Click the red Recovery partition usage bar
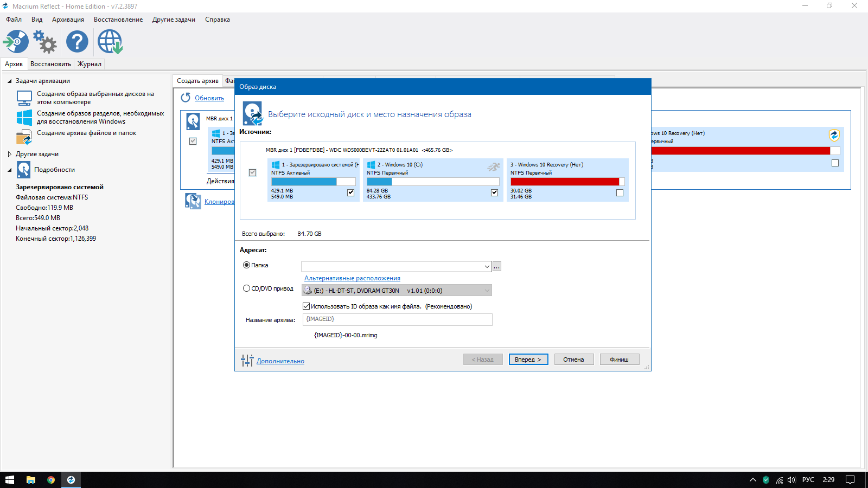The width and height of the screenshot is (868, 488). point(564,182)
